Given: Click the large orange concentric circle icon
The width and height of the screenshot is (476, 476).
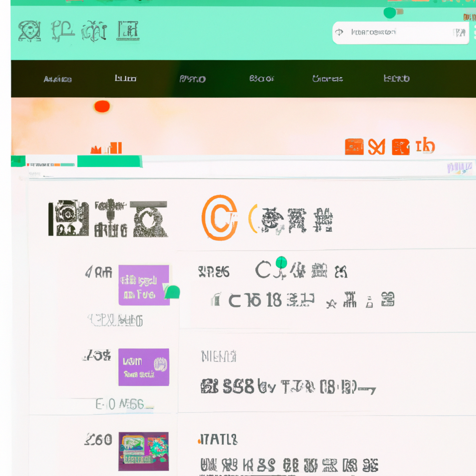Looking at the screenshot, I should [x=219, y=218].
